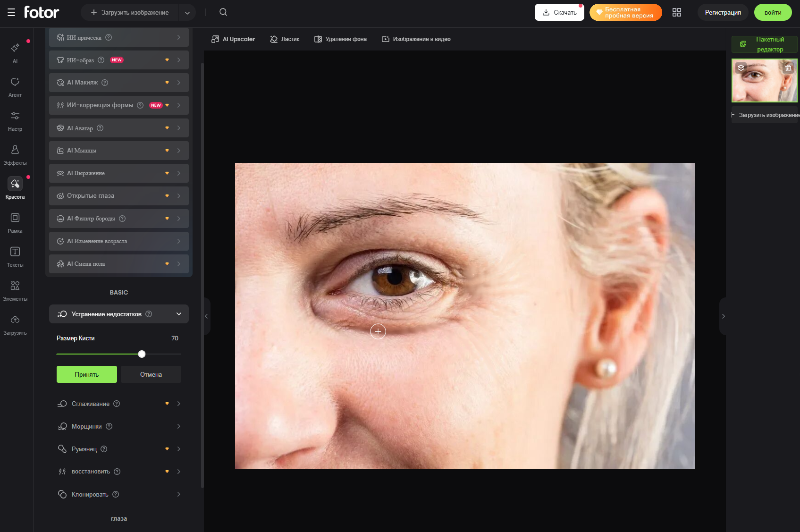This screenshot has width=800, height=532.
Task: Open the Тексты sidebar section
Action: coord(15,256)
